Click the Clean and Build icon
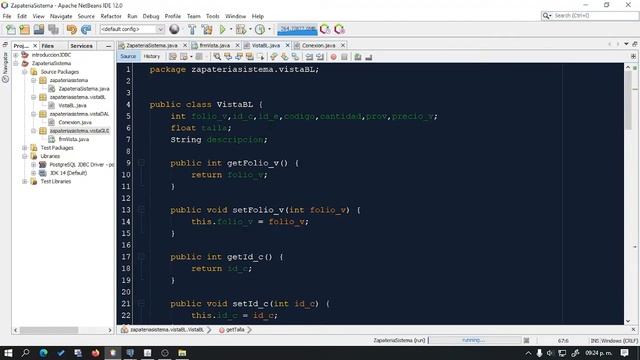The image size is (640, 360). pyautogui.click(x=207, y=29)
